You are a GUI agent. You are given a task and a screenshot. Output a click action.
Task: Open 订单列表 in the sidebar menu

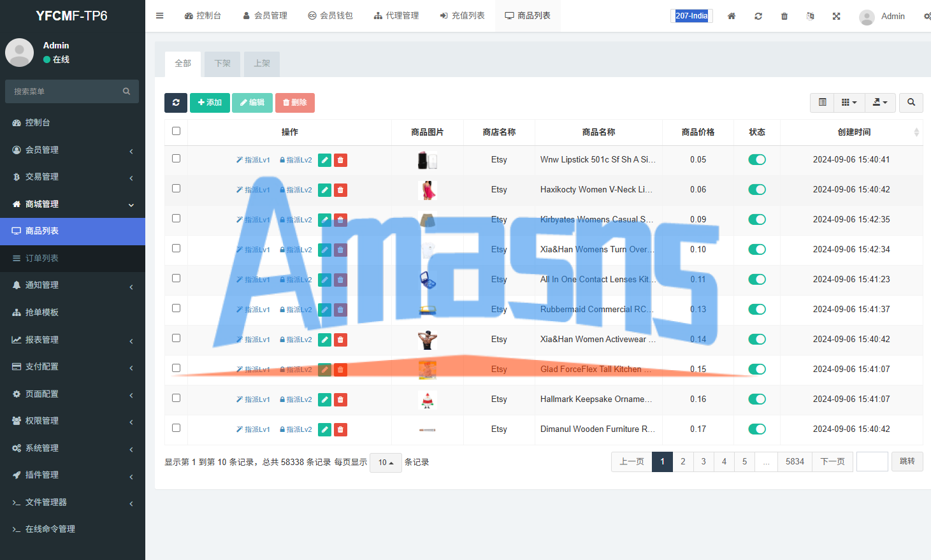(x=73, y=258)
